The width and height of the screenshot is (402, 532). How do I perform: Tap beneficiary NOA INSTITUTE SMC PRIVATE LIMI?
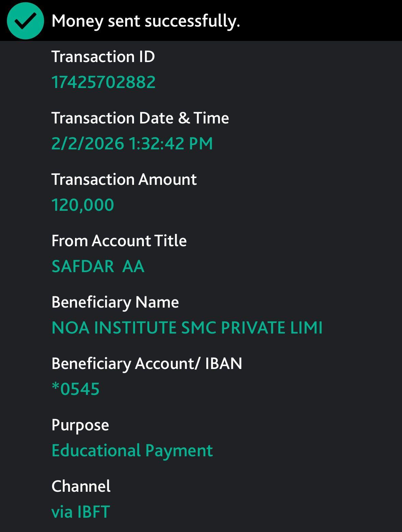pyautogui.click(x=187, y=328)
